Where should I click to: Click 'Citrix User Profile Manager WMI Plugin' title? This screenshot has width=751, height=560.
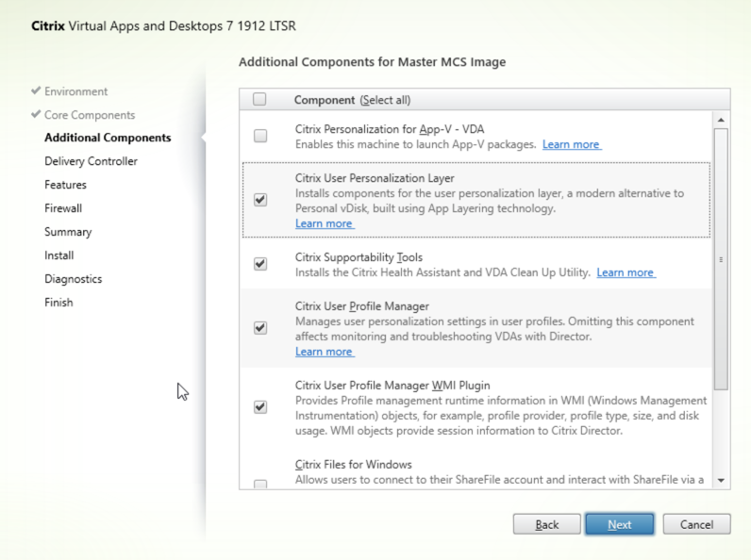tap(392, 386)
